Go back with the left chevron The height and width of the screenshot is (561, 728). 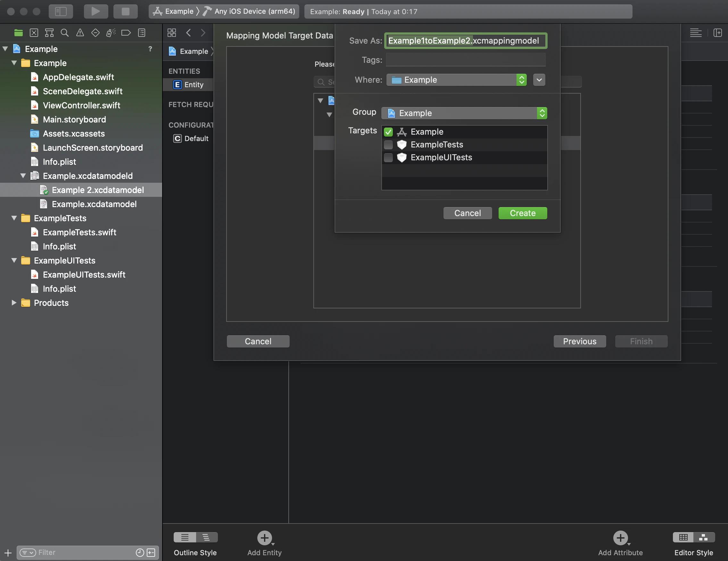tap(189, 33)
